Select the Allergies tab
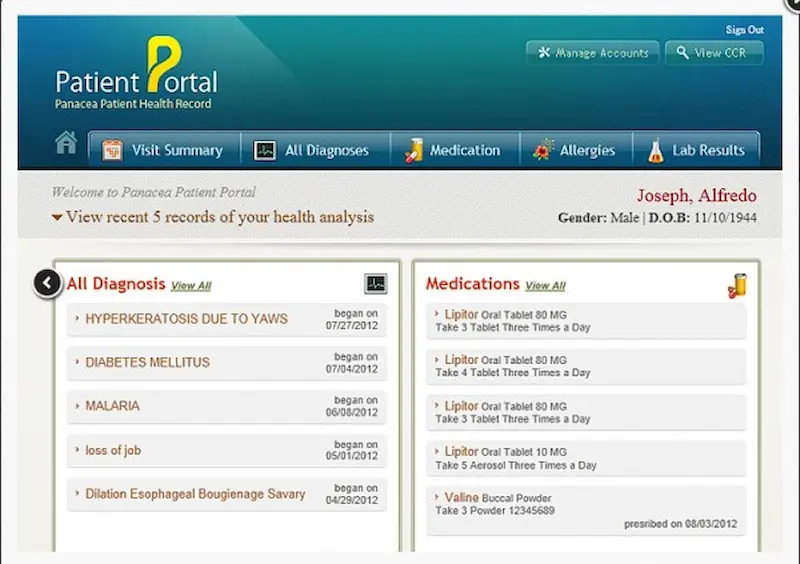The height and width of the screenshot is (564, 800). pyautogui.click(x=576, y=150)
